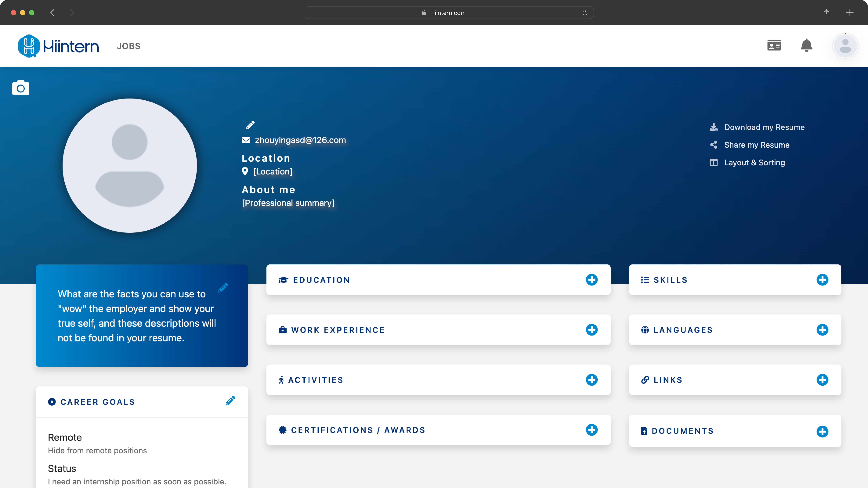Click the large profile picture placeholder

point(130,165)
